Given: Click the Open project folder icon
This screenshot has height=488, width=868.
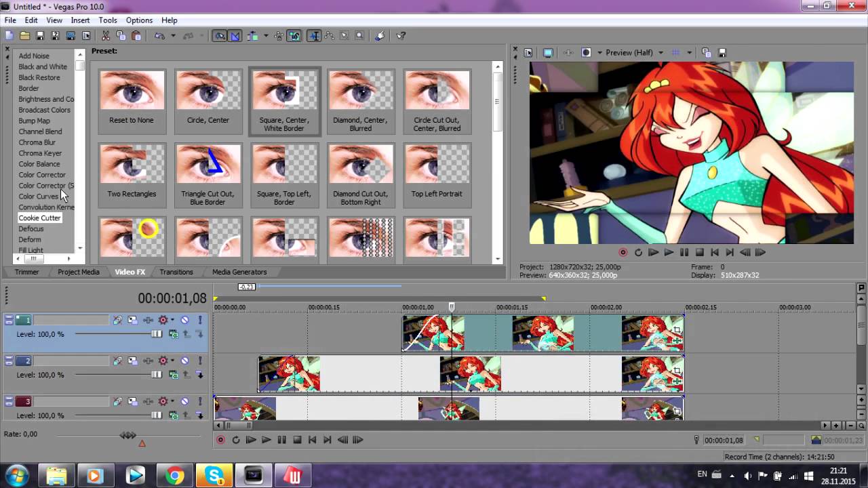Looking at the screenshot, I should 24,36.
